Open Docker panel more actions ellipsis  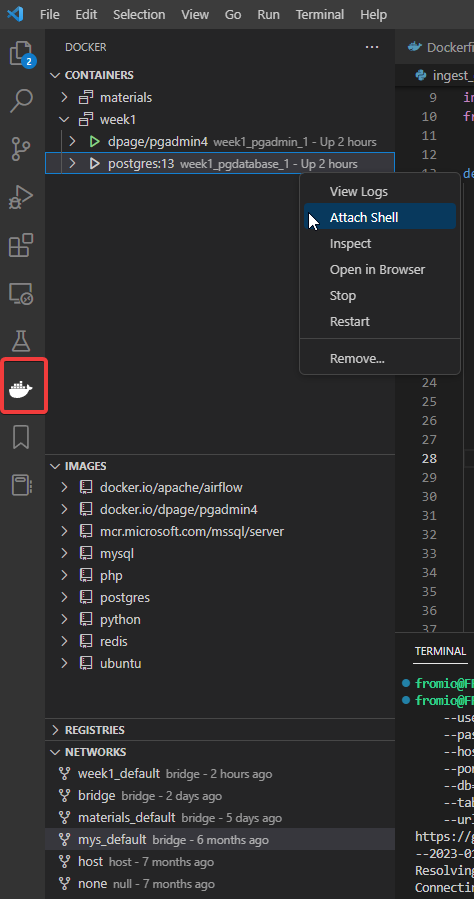372,47
